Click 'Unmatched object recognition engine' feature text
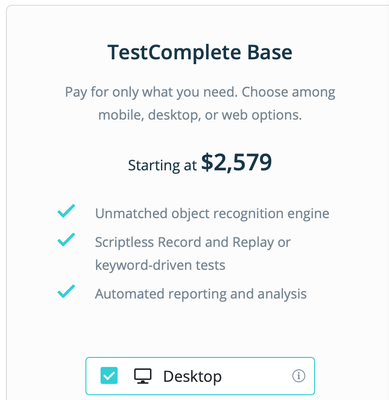Image resolution: width=389 pixels, height=400 pixels. pyautogui.click(x=212, y=214)
